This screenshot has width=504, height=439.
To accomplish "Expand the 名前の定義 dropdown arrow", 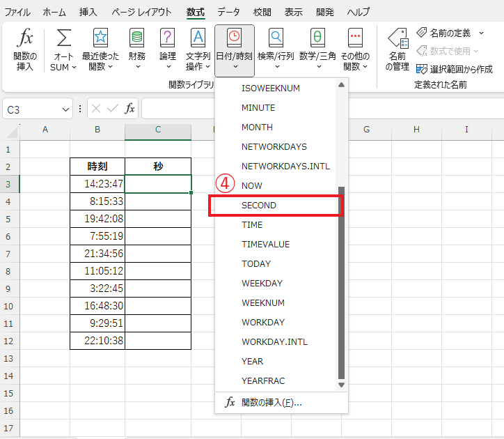I will click(x=481, y=33).
